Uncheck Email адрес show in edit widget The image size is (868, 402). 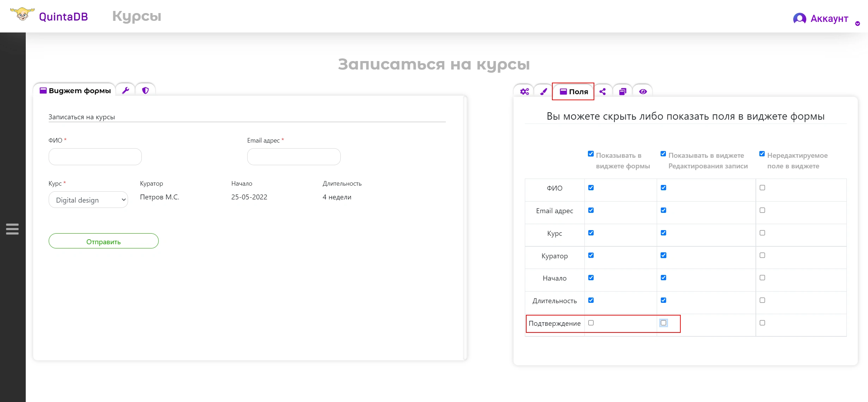pos(663,210)
